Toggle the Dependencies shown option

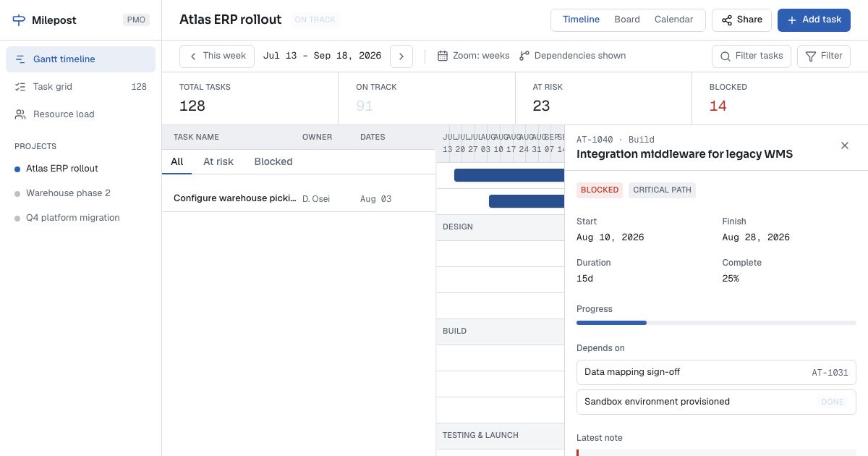pos(573,56)
